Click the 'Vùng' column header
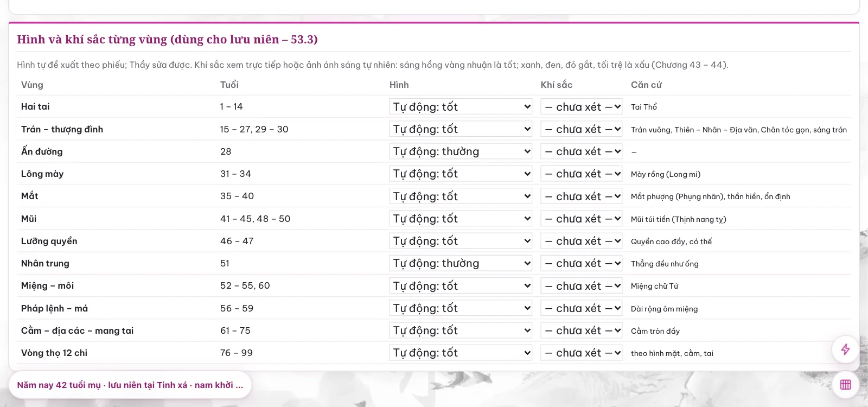 coord(32,85)
